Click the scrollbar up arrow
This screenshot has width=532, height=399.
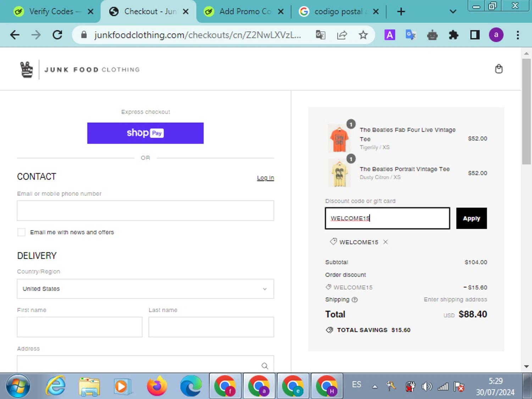pyautogui.click(x=526, y=54)
